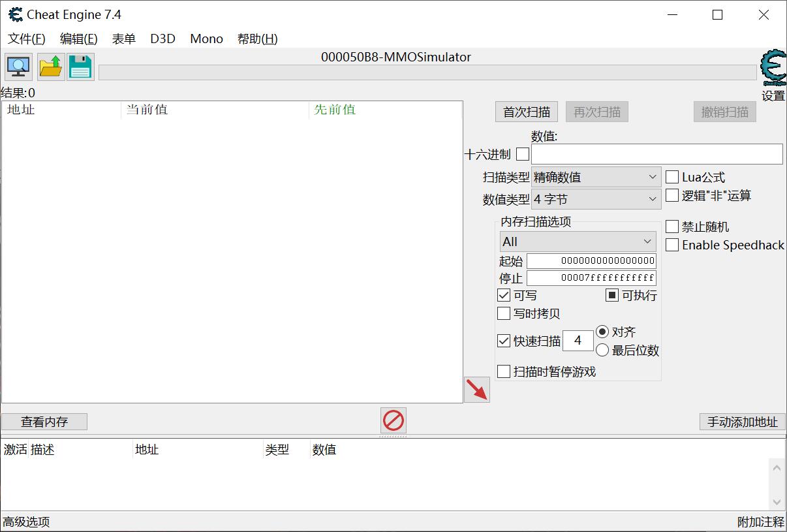
Task: Toggle the 十六进制 hex checkbox
Action: click(x=523, y=154)
